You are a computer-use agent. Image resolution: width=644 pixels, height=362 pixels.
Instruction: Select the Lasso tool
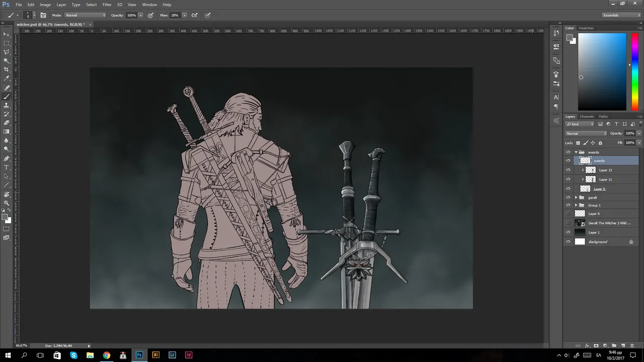pyautogui.click(x=7, y=52)
